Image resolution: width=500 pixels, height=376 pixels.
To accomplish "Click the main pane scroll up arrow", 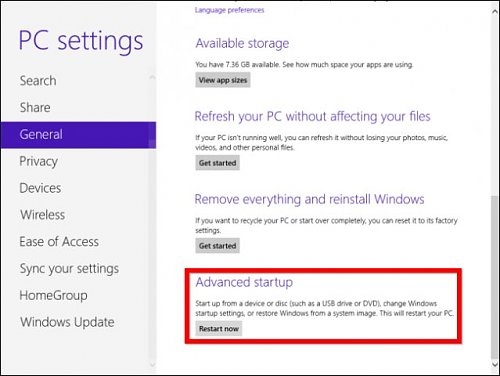I will 495,12.
